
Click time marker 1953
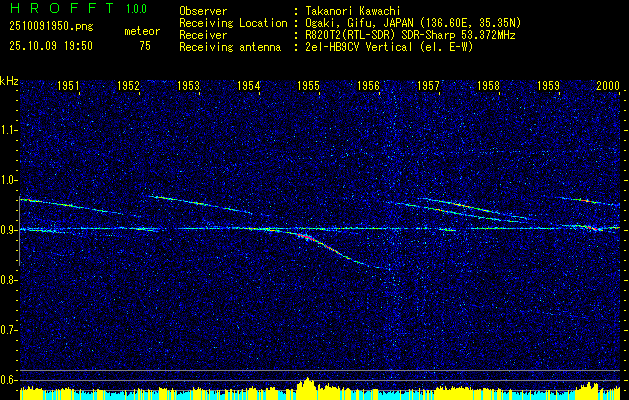188,86
